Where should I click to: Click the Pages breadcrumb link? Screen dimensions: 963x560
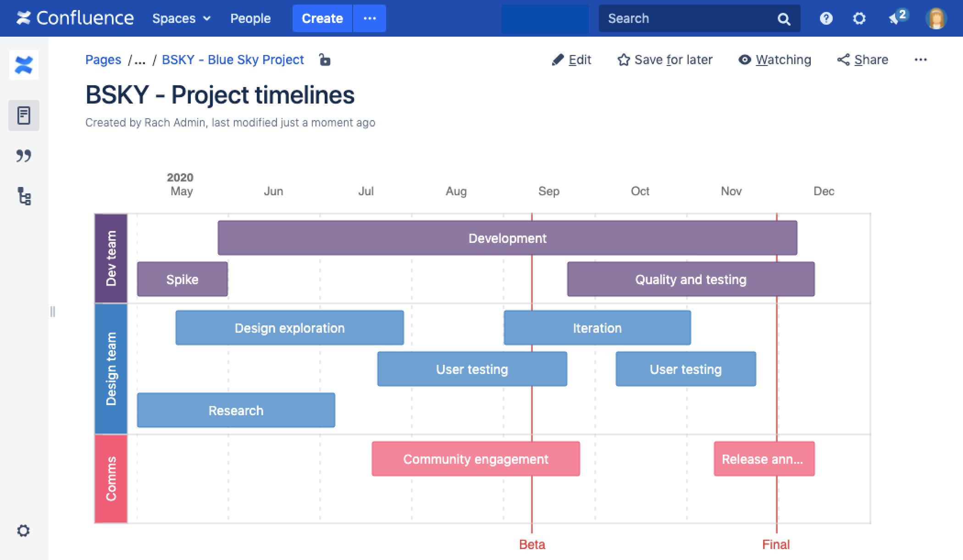click(x=102, y=60)
